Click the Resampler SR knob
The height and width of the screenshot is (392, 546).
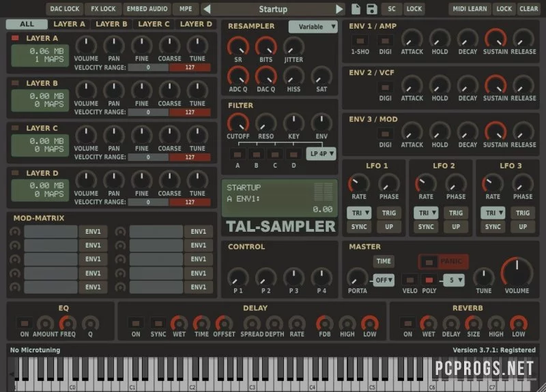[238, 46]
